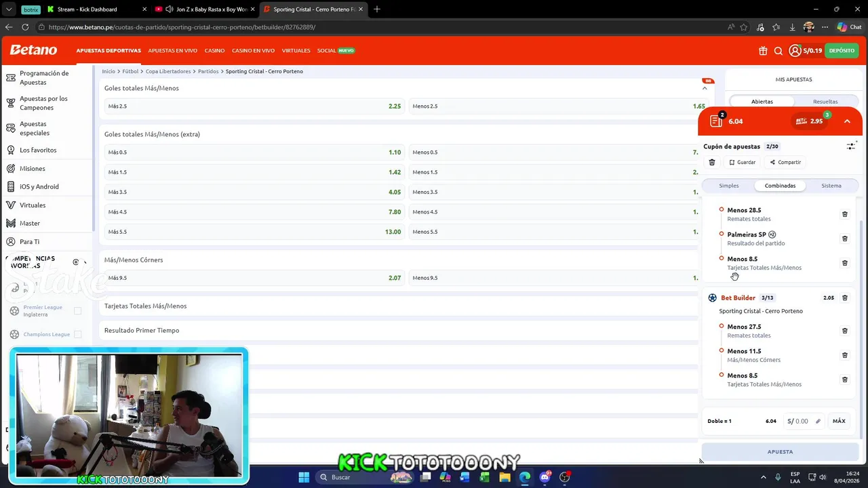Remove the Palmeiras SP selection
Viewport: 868px width, 488px height.
(845, 239)
